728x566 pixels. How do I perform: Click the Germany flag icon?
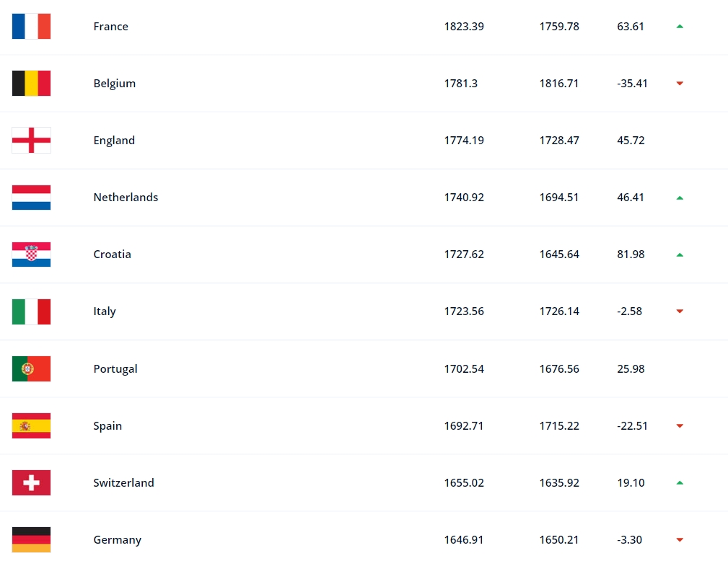tap(31, 539)
